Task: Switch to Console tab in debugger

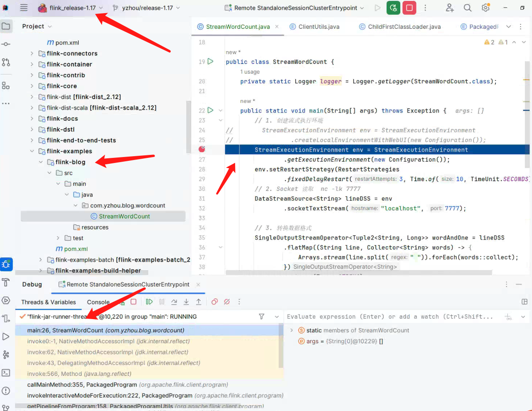Action: (98, 302)
